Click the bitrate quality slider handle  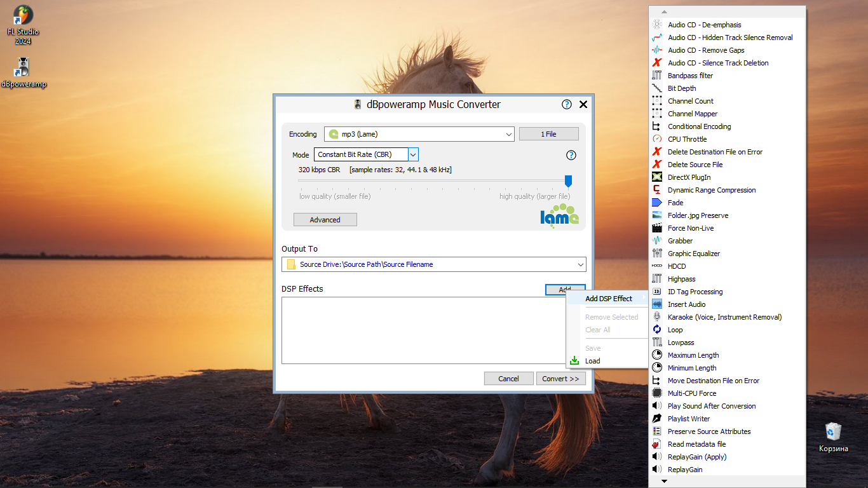568,181
